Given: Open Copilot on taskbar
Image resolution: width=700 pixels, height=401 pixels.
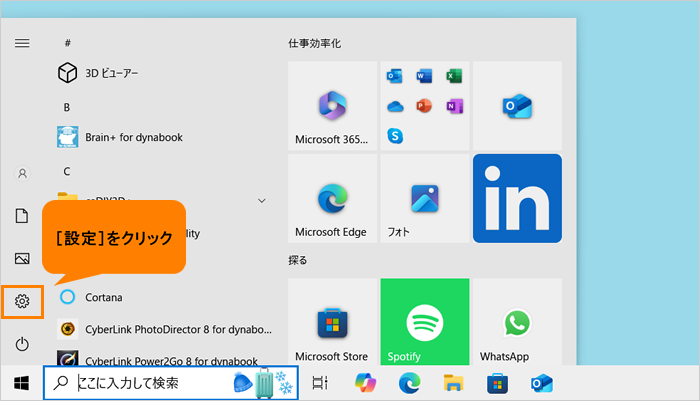Looking at the screenshot, I should (366, 383).
